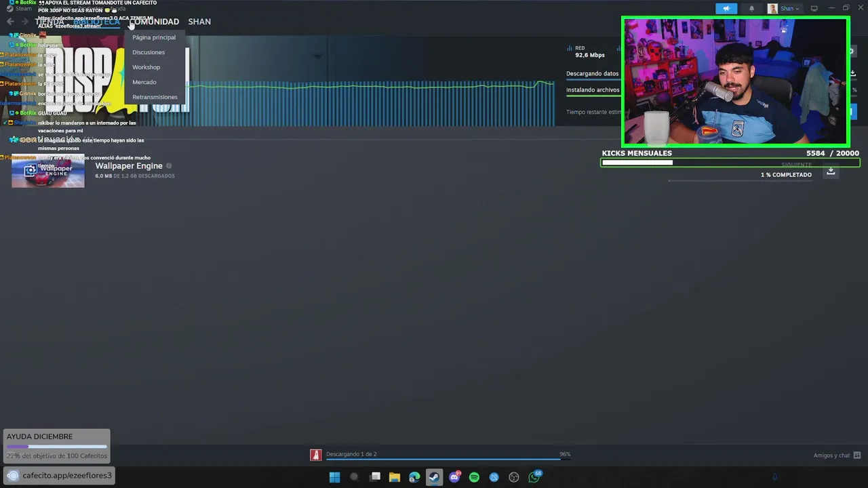
Task: Click the 6,0 MB de 1,2 GB descargados text
Action: 135,176
